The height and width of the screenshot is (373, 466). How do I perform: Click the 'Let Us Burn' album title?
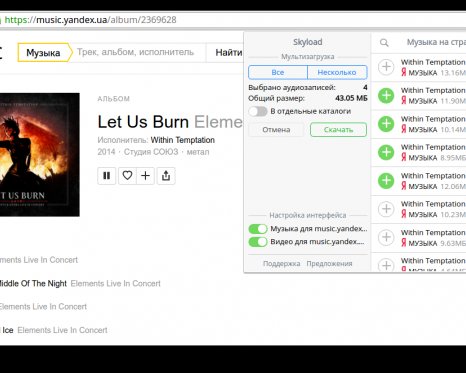click(143, 122)
